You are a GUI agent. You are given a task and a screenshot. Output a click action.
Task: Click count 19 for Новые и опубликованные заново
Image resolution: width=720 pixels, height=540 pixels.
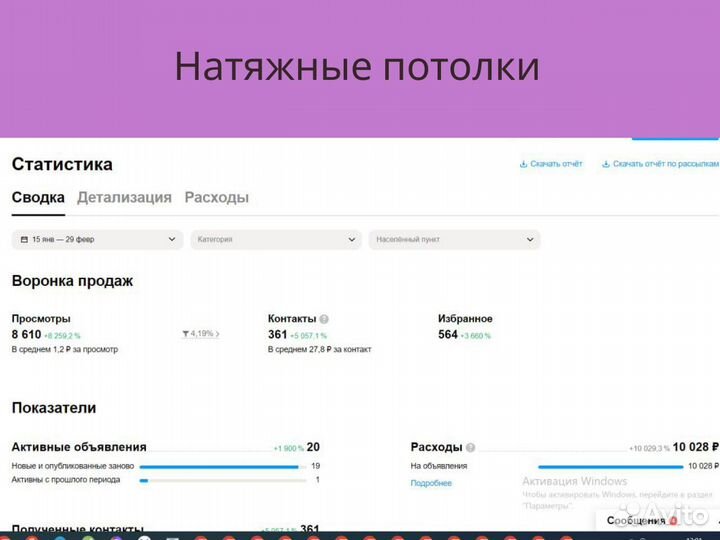(x=315, y=466)
